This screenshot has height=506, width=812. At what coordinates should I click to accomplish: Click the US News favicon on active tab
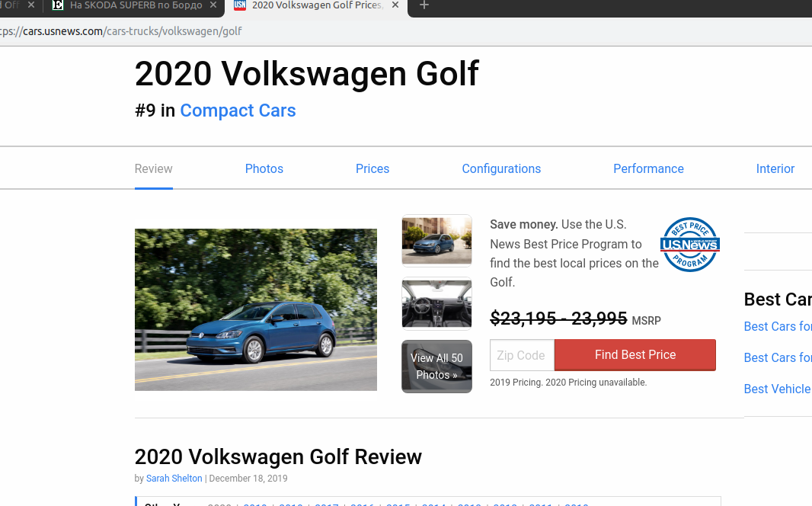[x=240, y=6]
